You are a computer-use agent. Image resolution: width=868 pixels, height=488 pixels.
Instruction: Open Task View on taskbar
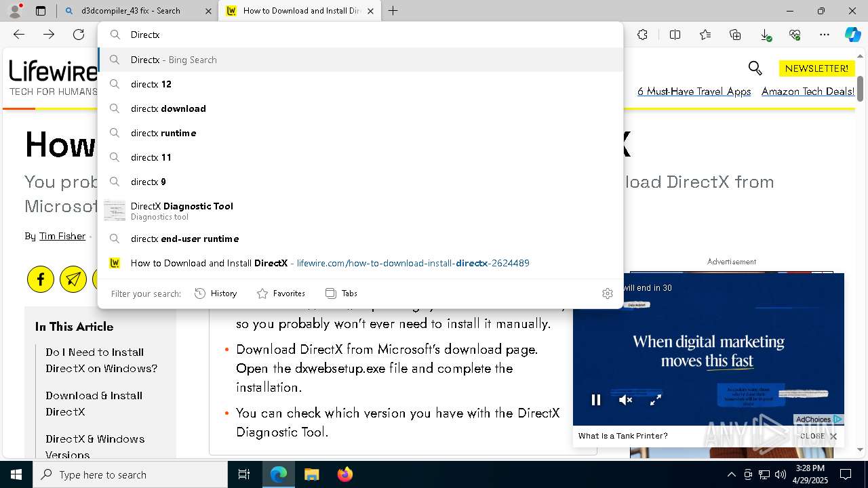click(244, 474)
